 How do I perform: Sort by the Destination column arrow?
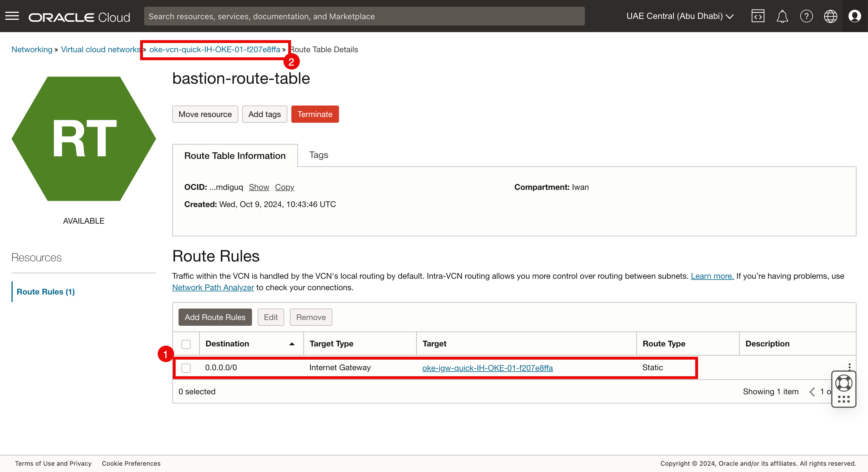[x=292, y=344]
